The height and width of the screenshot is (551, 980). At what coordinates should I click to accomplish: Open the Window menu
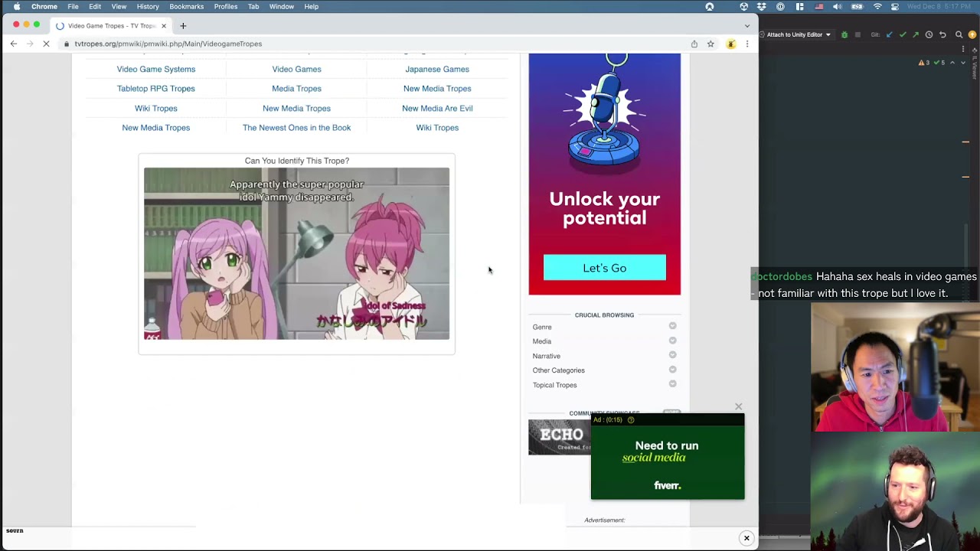point(282,6)
